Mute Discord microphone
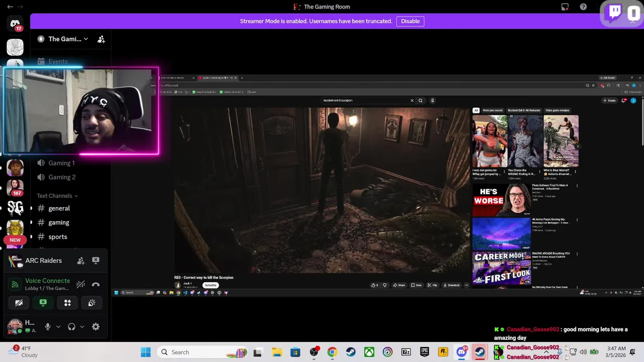This screenshot has height=362, width=644. point(48,327)
